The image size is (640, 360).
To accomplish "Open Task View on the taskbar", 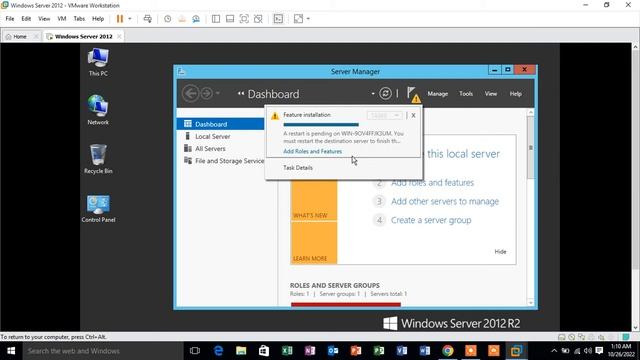I will [x=195, y=351].
